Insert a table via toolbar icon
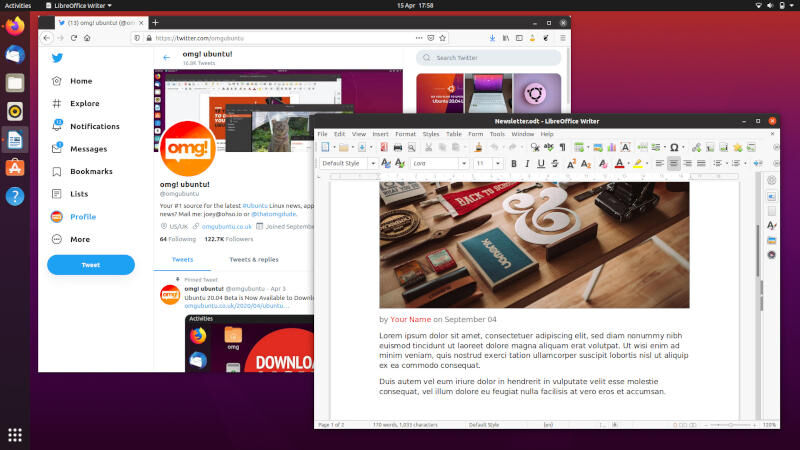Viewport: 800px width, 450px height. point(579,147)
